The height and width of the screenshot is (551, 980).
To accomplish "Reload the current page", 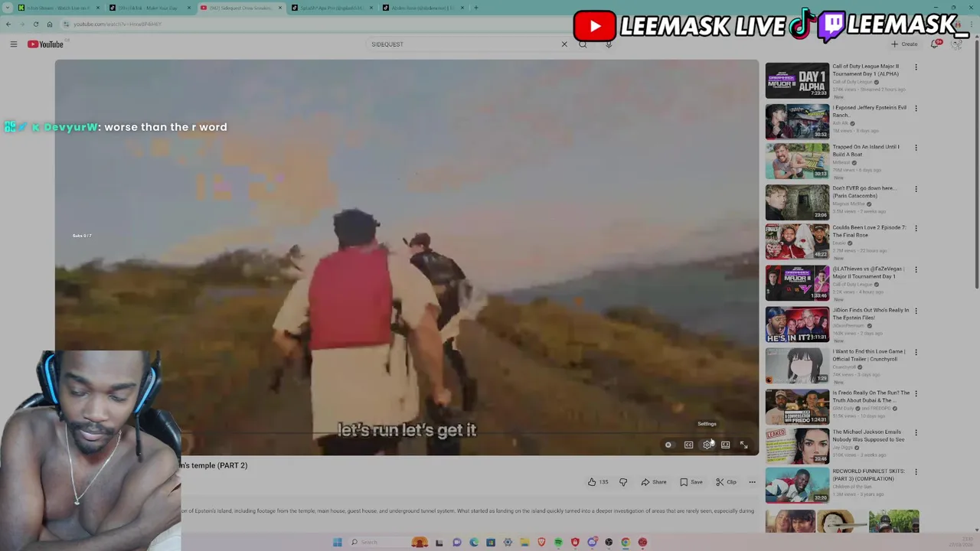I will pos(35,24).
